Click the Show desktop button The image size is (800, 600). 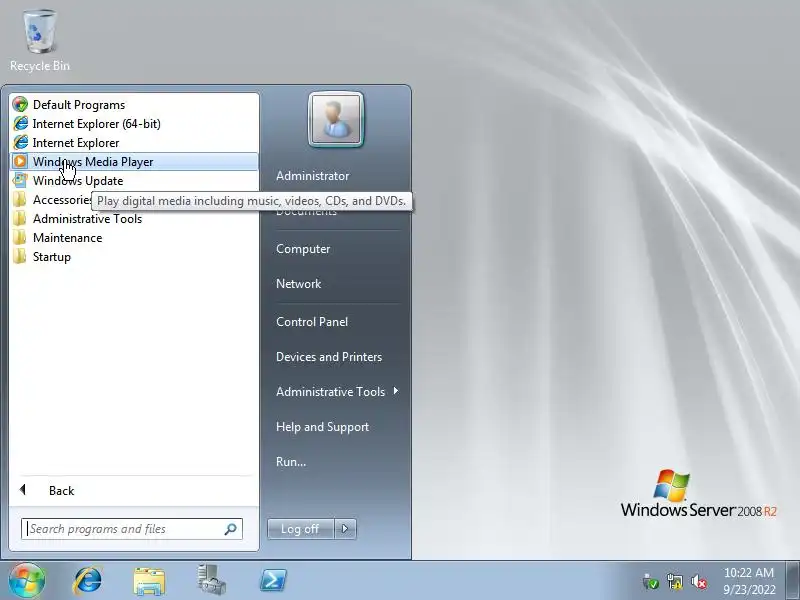[792, 580]
